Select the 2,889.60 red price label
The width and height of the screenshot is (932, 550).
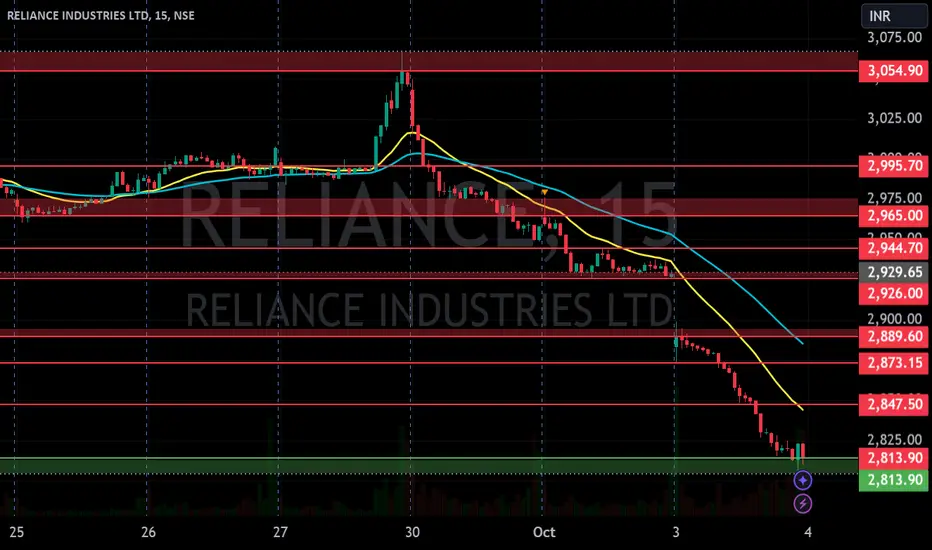click(893, 337)
